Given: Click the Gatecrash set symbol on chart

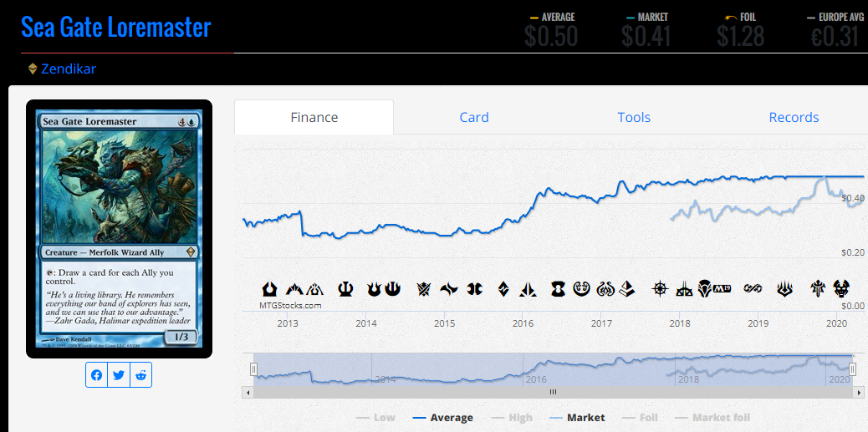Looking at the screenshot, I should (294, 289).
